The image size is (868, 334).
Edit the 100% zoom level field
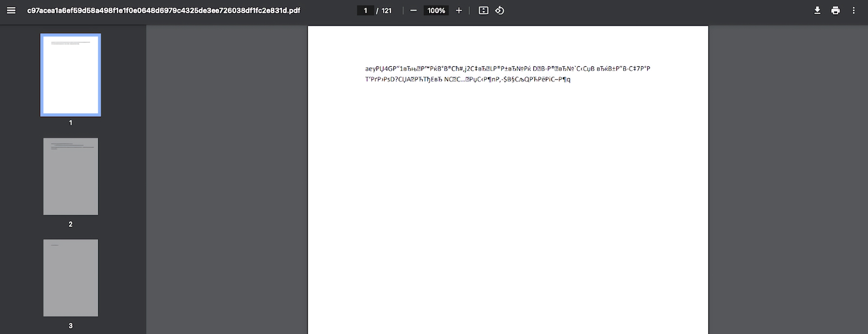(436, 10)
